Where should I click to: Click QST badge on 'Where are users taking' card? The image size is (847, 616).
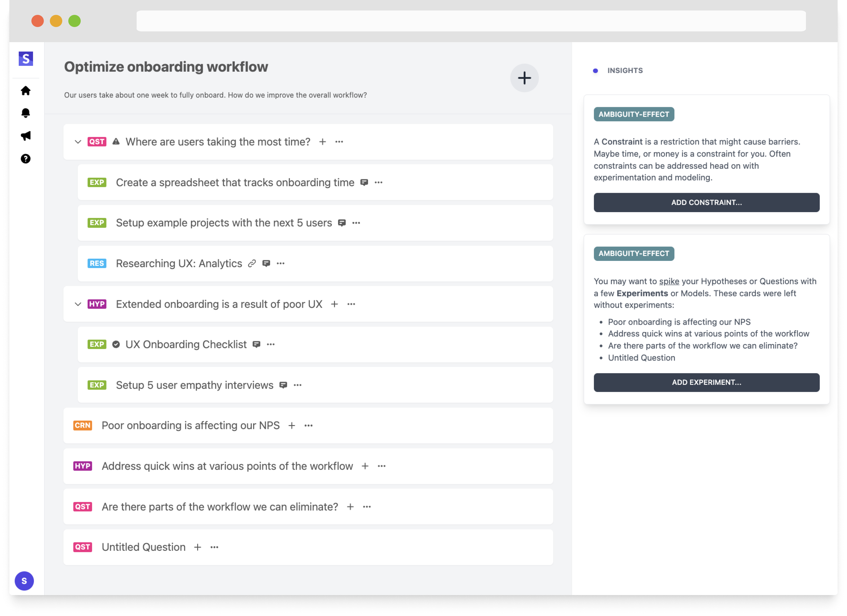point(97,142)
